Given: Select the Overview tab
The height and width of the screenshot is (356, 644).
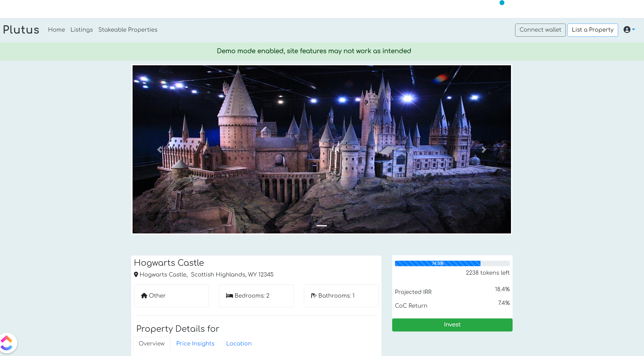Looking at the screenshot, I should tap(152, 343).
